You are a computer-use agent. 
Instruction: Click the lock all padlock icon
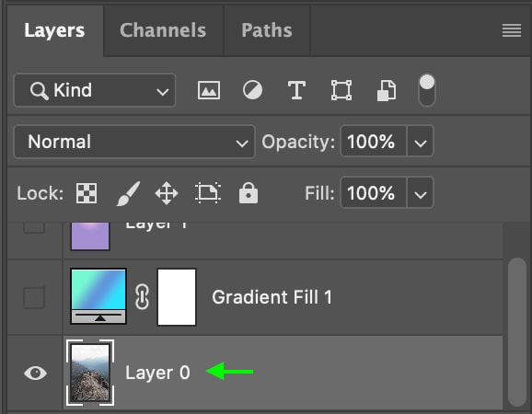(249, 193)
